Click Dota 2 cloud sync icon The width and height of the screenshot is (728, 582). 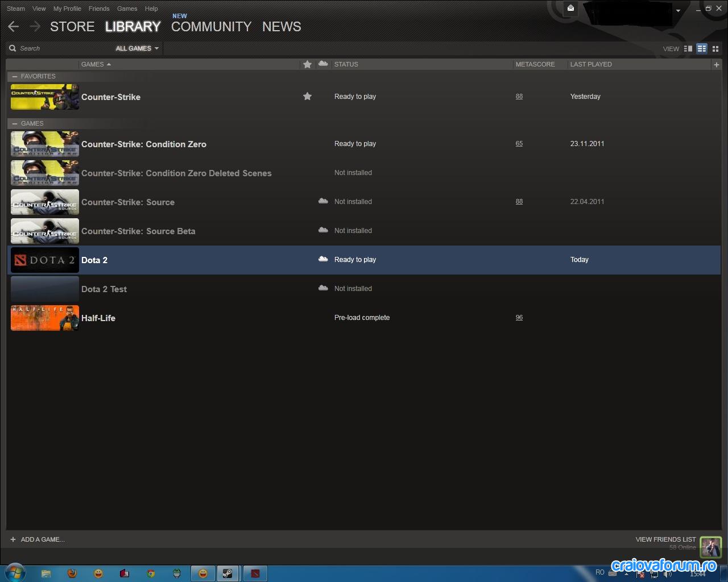[x=323, y=259]
